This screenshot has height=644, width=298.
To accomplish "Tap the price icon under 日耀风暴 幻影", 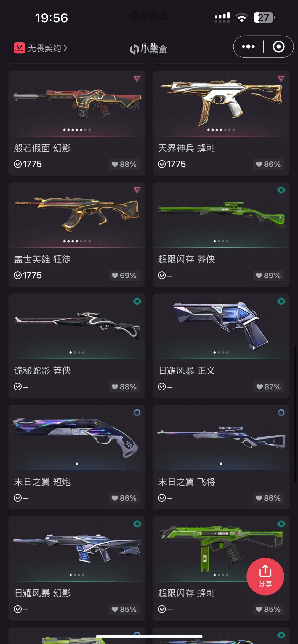I will click(18, 609).
